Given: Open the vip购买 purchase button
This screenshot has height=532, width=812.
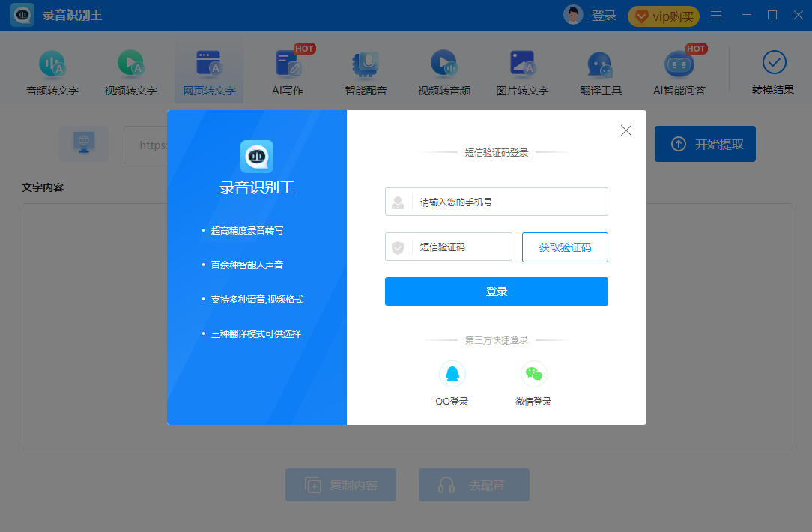Looking at the screenshot, I should click(664, 16).
